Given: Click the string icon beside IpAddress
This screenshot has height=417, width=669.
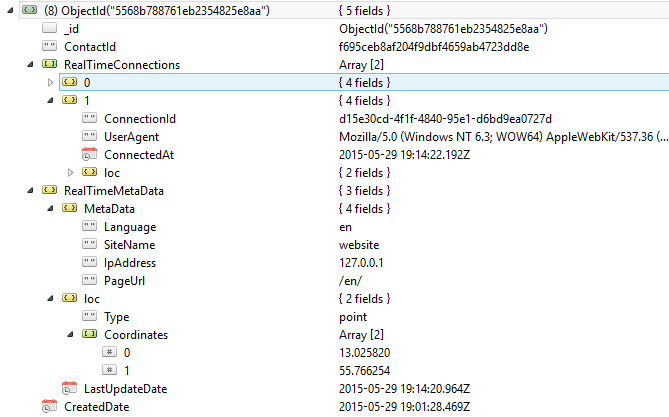Looking at the screenshot, I should [x=90, y=262].
